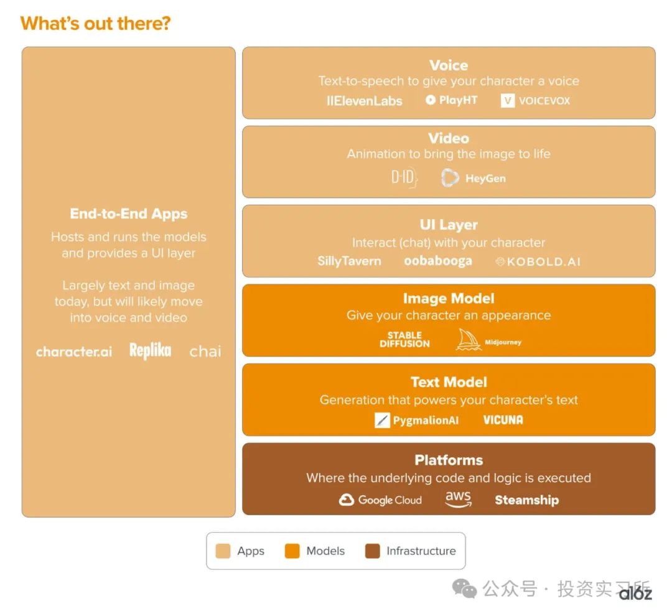Click the Kobold.AI logo
The height and width of the screenshot is (616, 672).
click(x=538, y=261)
